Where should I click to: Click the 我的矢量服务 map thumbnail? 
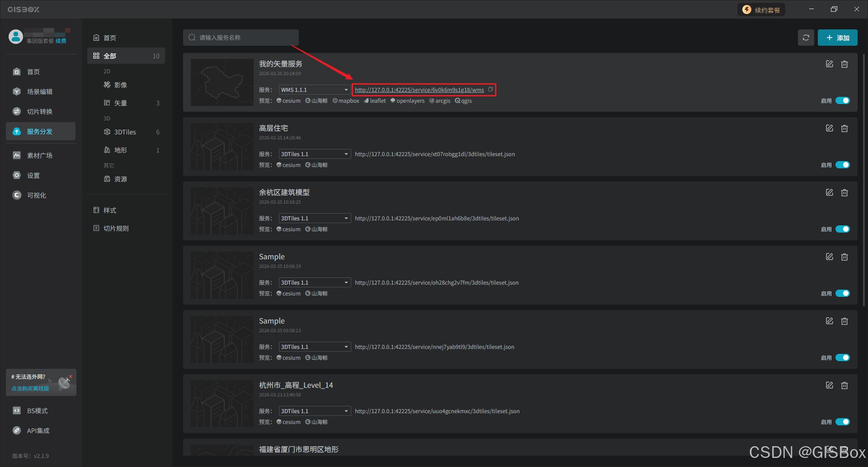(222, 82)
